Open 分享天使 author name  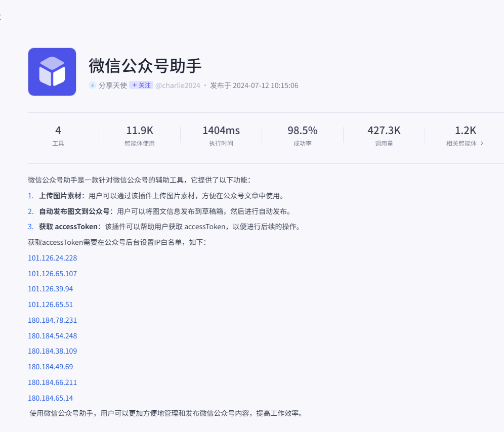(113, 85)
